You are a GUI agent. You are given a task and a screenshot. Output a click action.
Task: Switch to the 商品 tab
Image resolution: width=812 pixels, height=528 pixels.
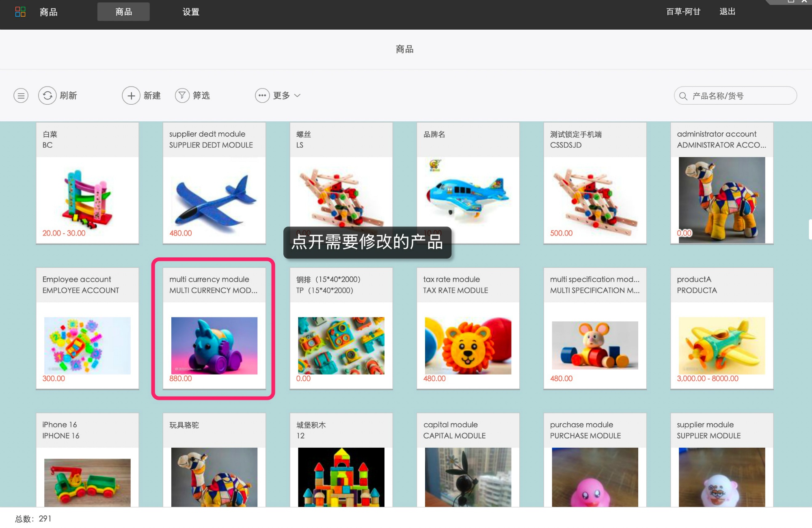click(x=123, y=12)
